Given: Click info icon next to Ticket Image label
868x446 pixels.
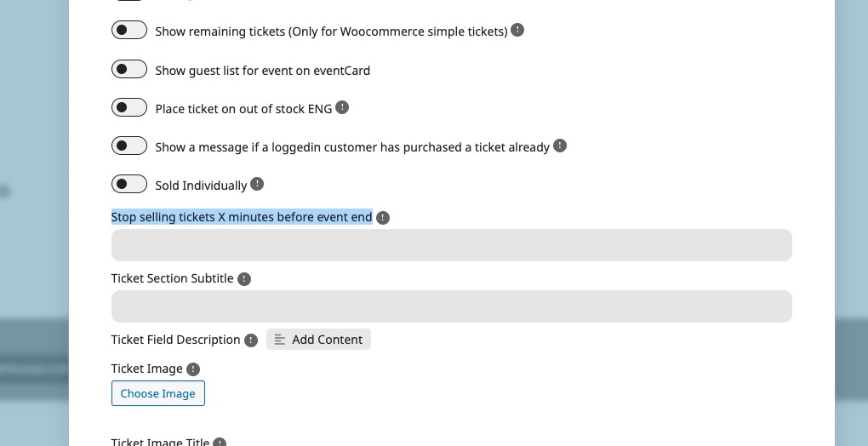Looking at the screenshot, I should (192, 369).
